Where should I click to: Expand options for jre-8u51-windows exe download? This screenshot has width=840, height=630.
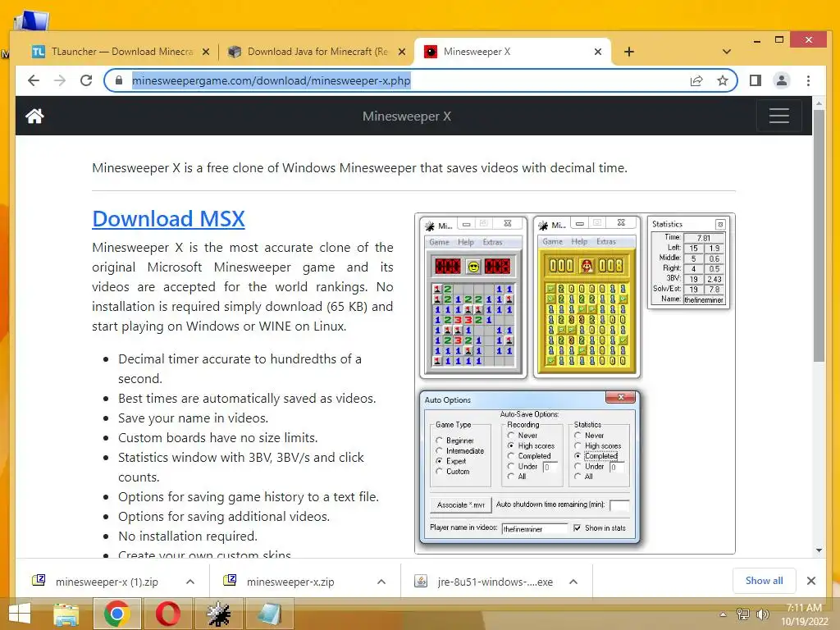[x=573, y=582]
